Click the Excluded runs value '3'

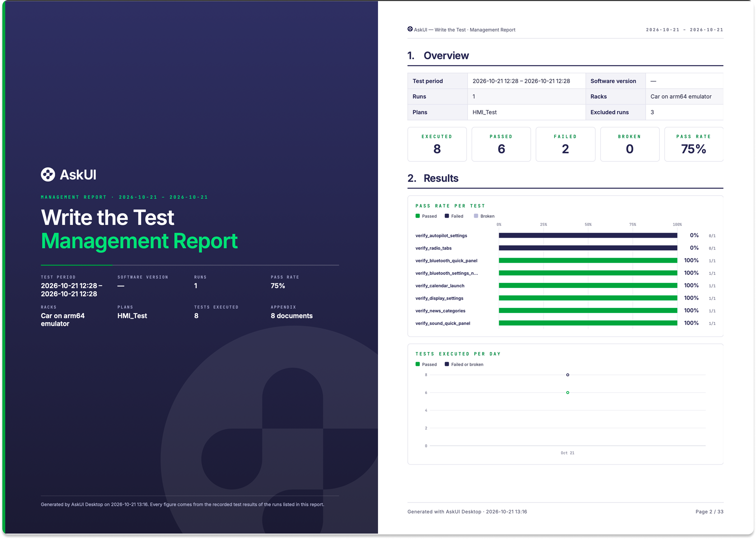click(652, 112)
